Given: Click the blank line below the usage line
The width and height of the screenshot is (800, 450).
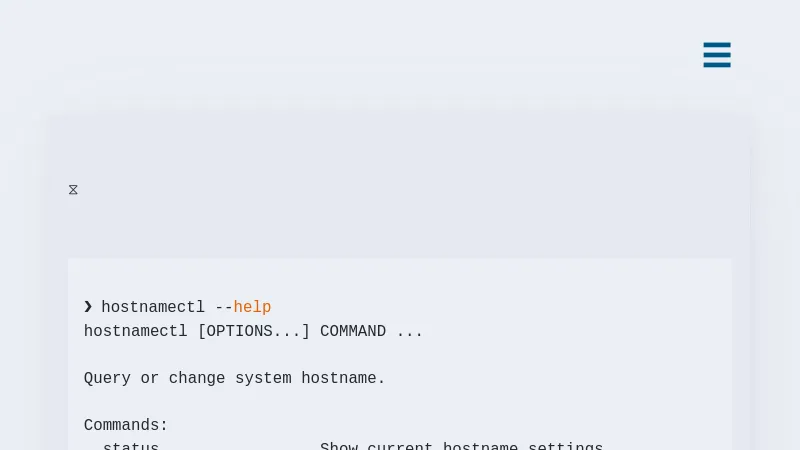Looking at the screenshot, I should click(300, 355).
